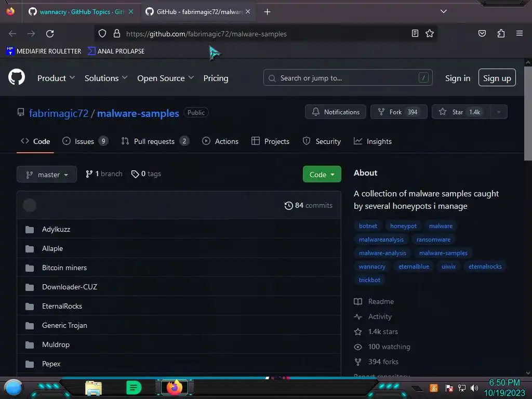
Task: Open the Security tab
Action: coord(322,141)
